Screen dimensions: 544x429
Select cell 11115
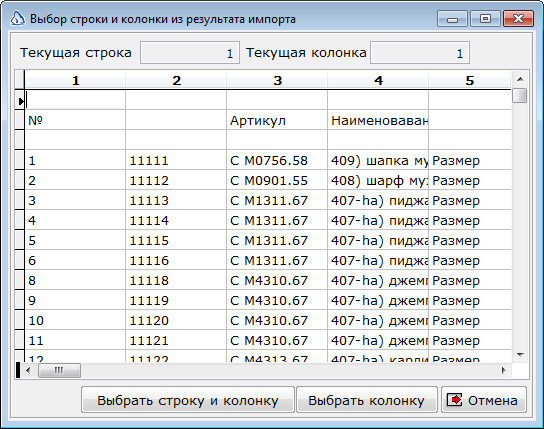(176, 241)
